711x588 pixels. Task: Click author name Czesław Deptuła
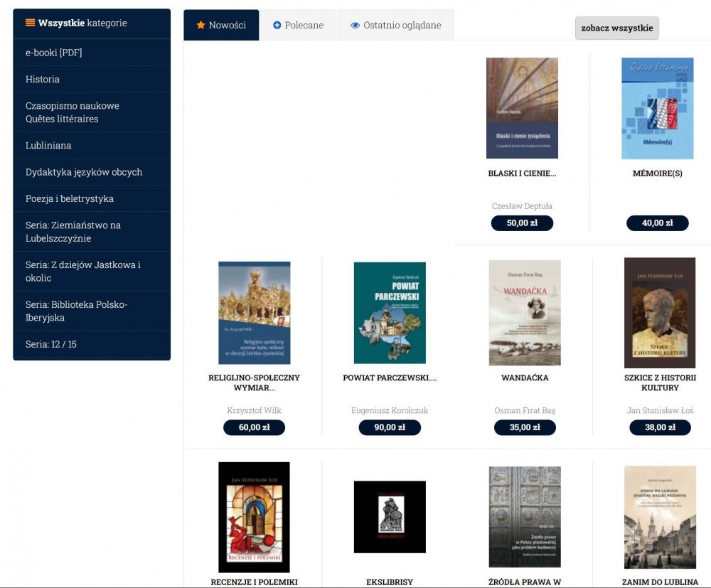(x=522, y=205)
